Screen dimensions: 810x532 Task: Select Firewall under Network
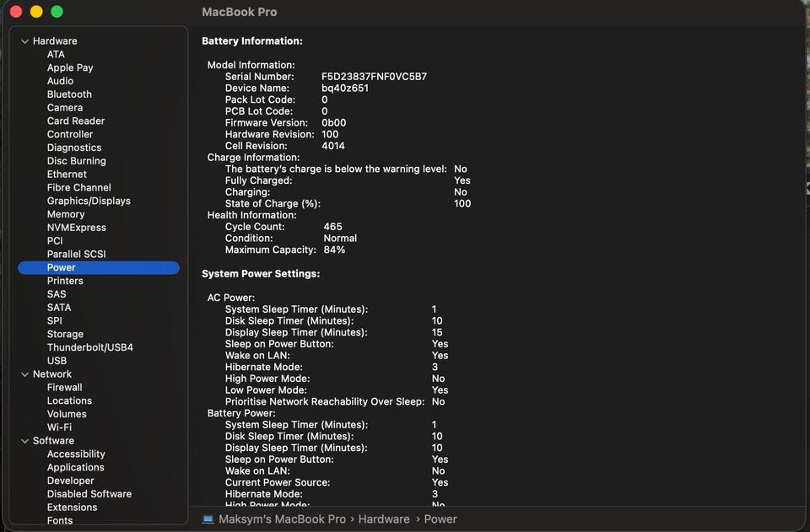click(65, 388)
